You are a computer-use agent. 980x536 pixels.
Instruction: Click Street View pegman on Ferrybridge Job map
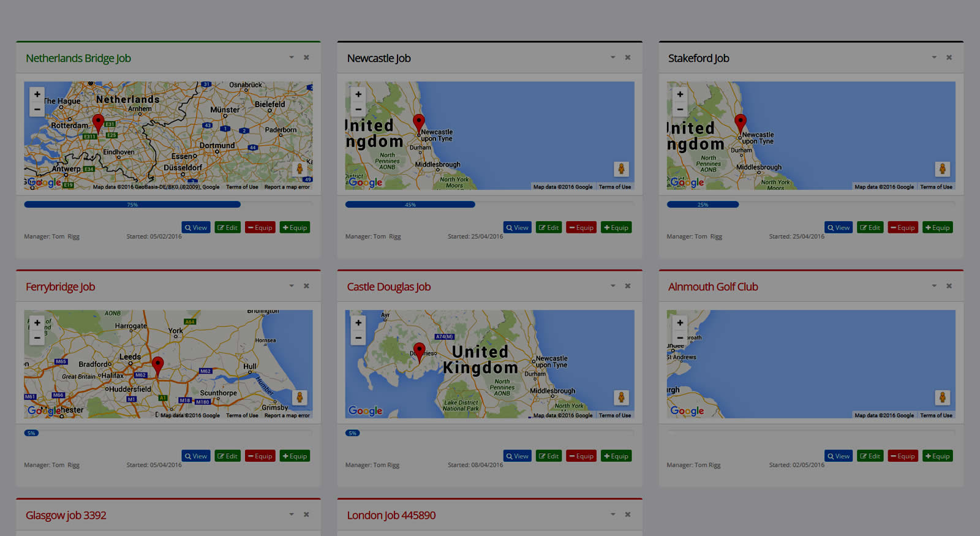300,398
